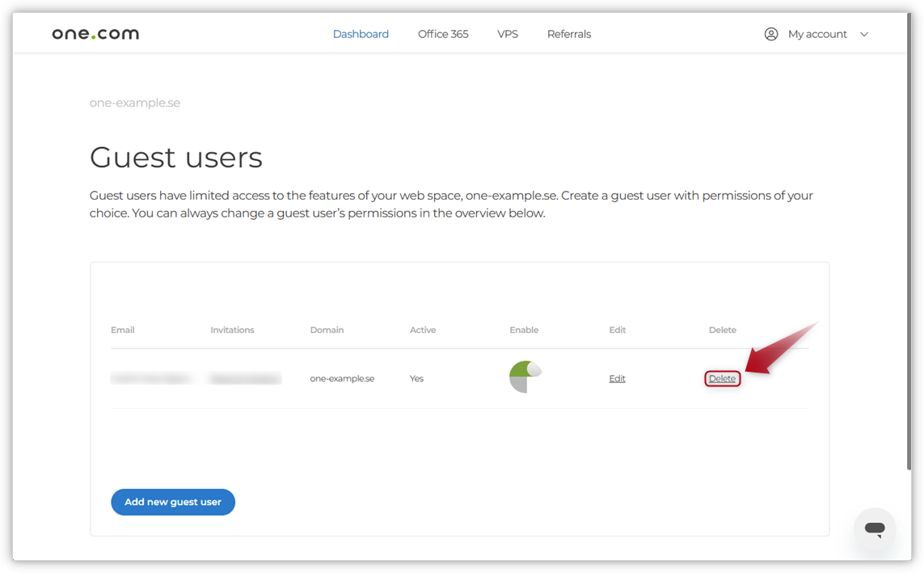Open the VPS section
Viewport: 924px width, 573px height.
(508, 33)
